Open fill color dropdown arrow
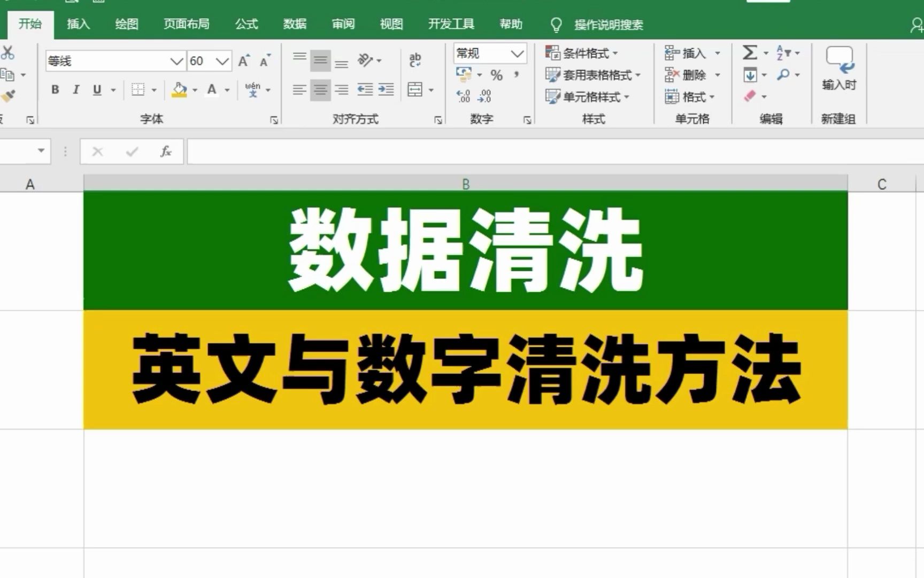Image resolution: width=924 pixels, height=578 pixels. click(x=195, y=90)
